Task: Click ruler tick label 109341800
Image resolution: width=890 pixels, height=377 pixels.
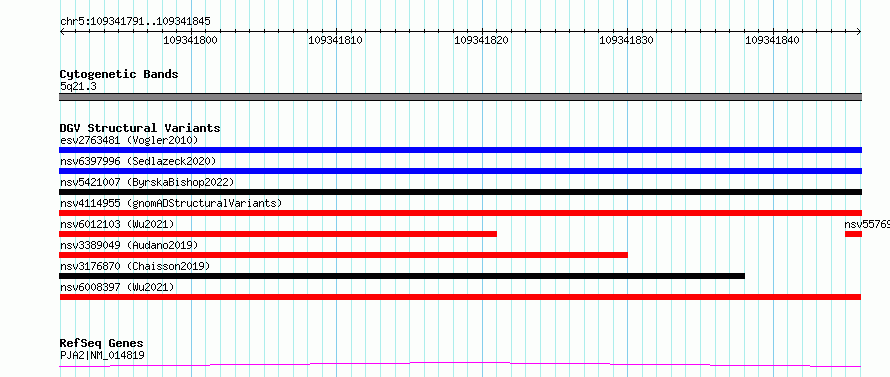Action: [191, 40]
